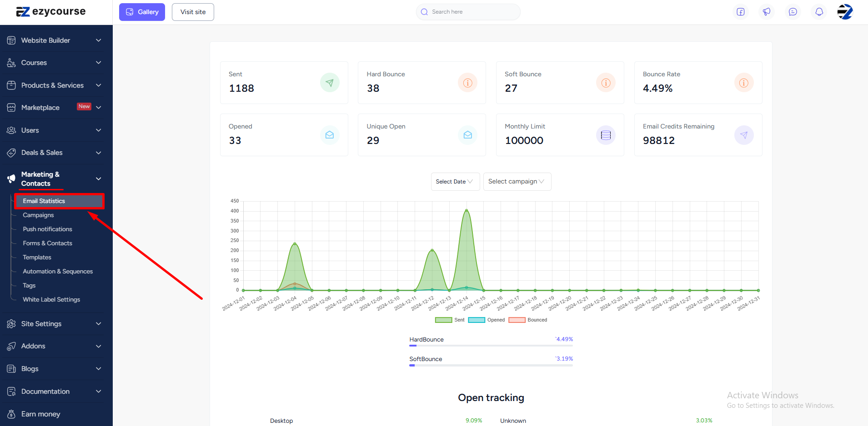
Task: Click the Blogs sidebar icon
Action: tap(11, 369)
